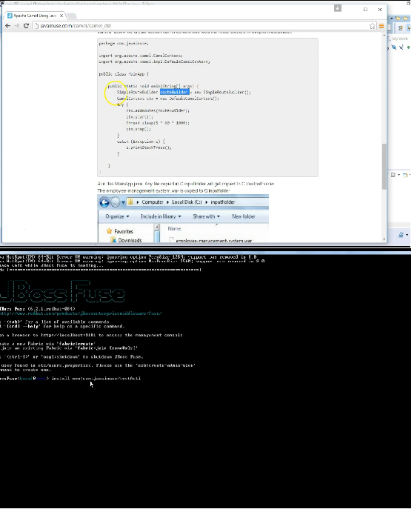Image resolution: width=420 pixels, height=512 pixels.
Task: Click the Eclipse blue globe icon under My Work
Action: click(x=394, y=47)
